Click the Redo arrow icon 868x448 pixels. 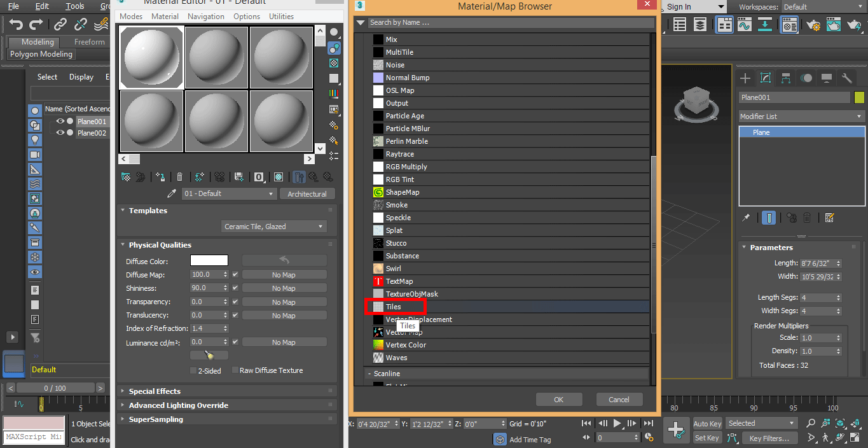[x=36, y=25]
